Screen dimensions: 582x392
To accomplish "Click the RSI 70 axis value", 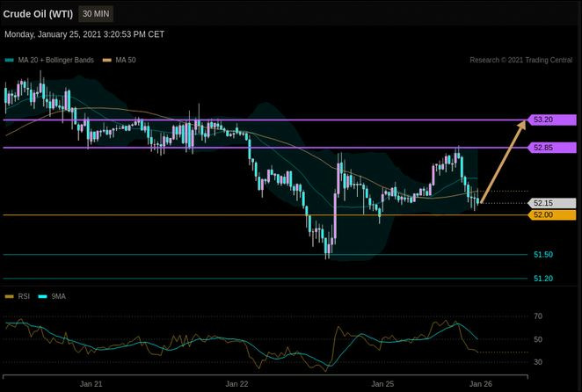I will (x=538, y=316).
